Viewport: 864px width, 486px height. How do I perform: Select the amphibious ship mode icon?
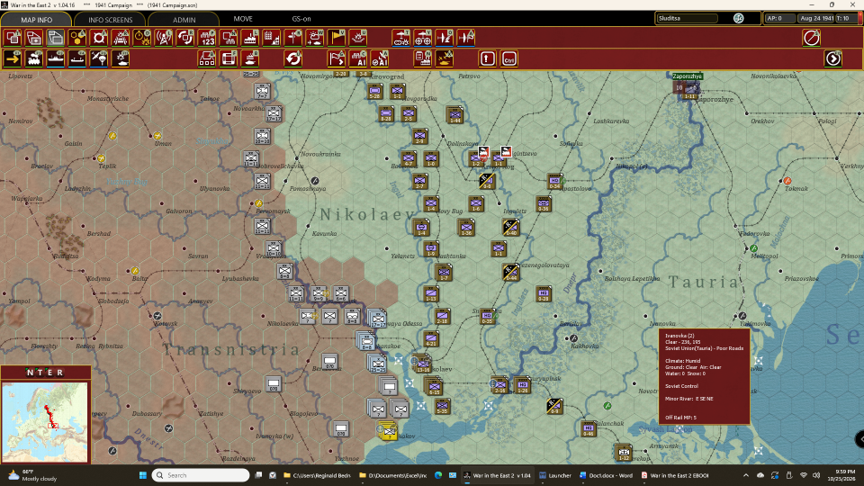(78, 58)
